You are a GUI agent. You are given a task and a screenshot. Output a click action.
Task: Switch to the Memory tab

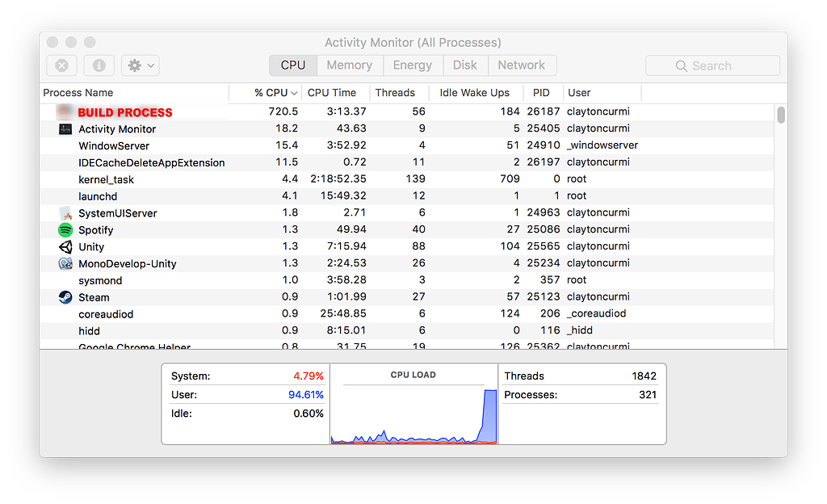click(350, 65)
